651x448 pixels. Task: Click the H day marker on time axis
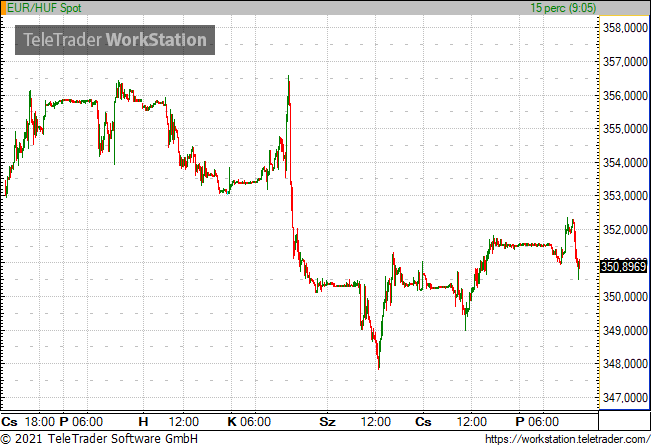[x=143, y=422]
